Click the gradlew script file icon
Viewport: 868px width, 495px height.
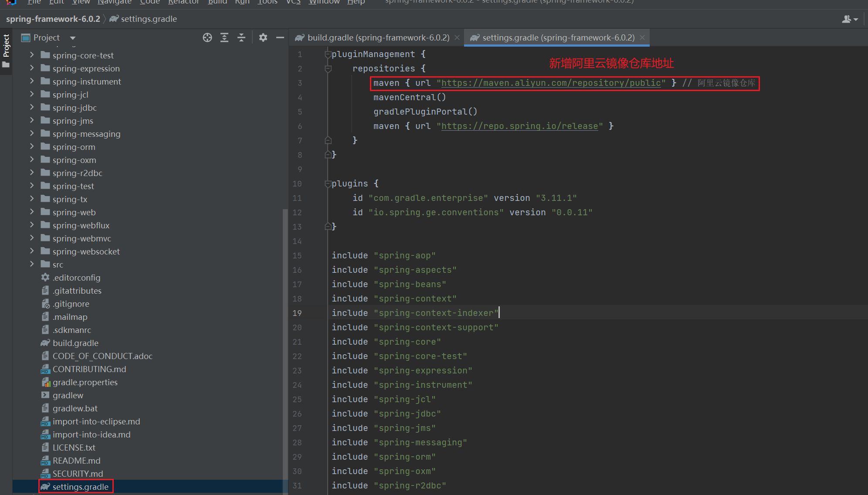tap(45, 395)
